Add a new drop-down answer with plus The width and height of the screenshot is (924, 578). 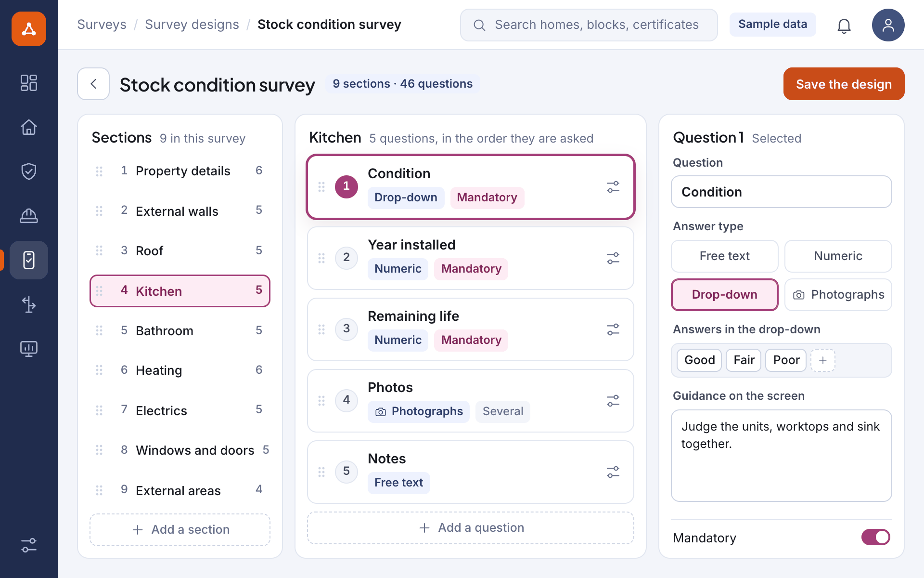click(x=823, y=360)
